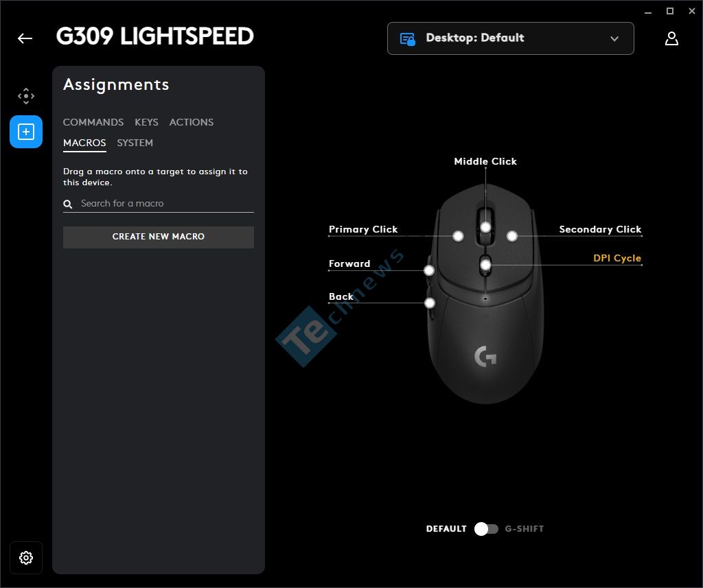
Task: Open the user account profile icon
Action: 671,38
